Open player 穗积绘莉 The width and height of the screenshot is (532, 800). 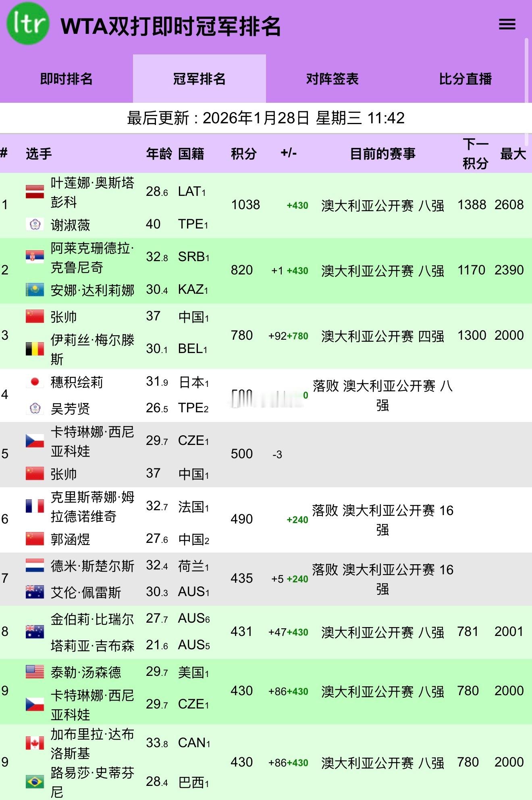77,382
